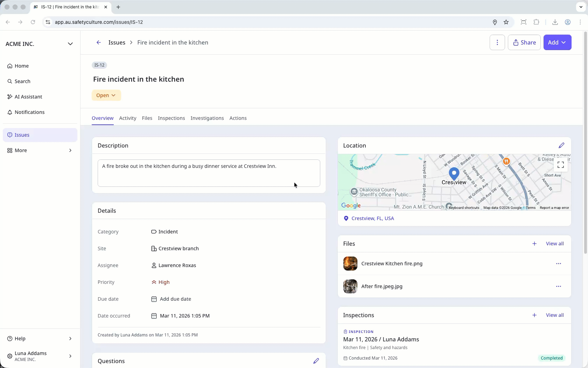Reload the page with the browser refresh icon
The image size is (588, 368).
(33, 22)
